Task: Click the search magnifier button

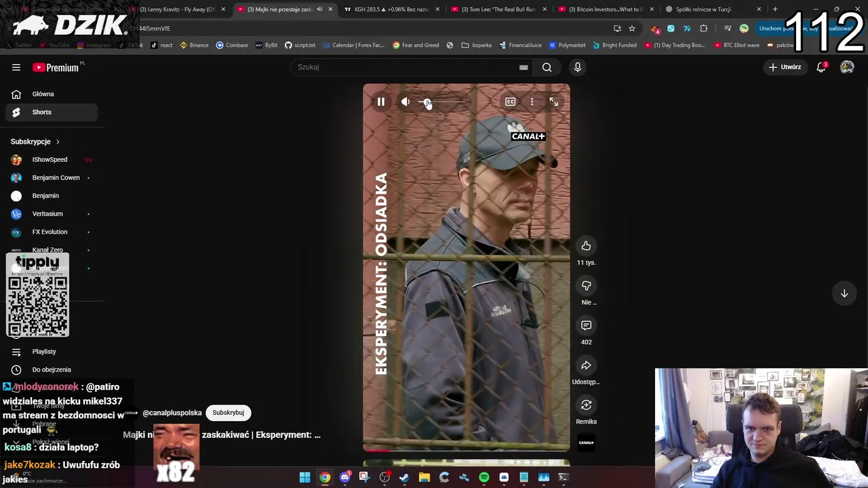Action: pyautogui.click(x=547, y=67)
